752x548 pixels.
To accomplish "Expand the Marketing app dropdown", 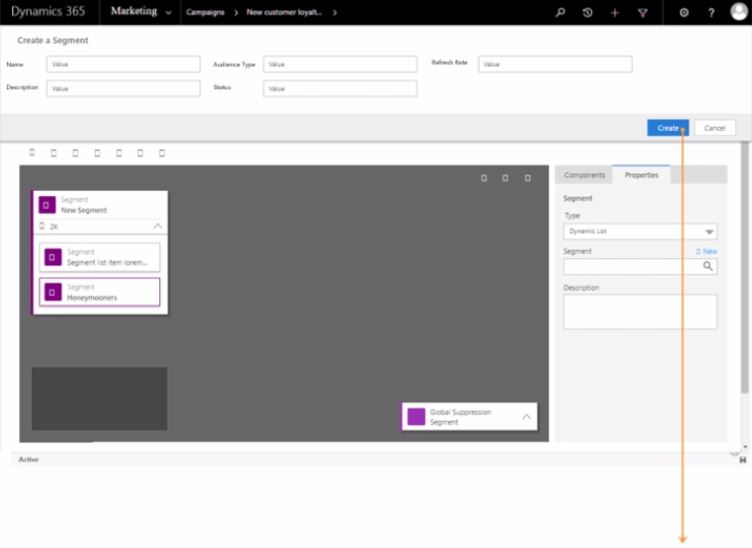I will [x=167, y=13].
